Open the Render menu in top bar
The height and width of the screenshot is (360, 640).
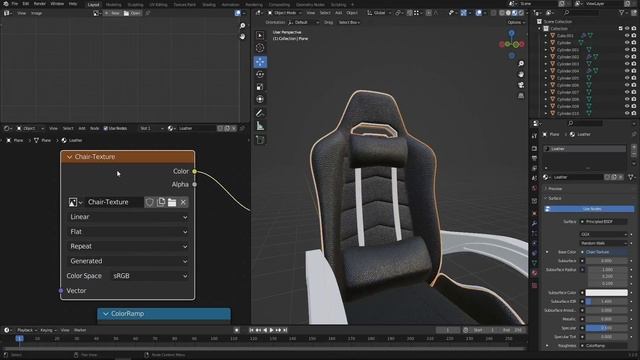point(40,4)
